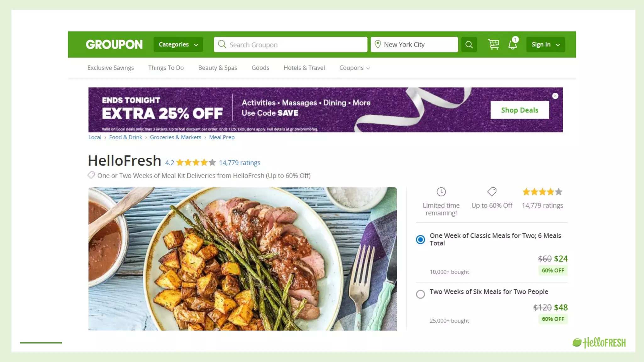Open the Meal Prep breadcrumb link
This screenshot has width=644, height=362.
pyautogui.click(x=222, y=137)
